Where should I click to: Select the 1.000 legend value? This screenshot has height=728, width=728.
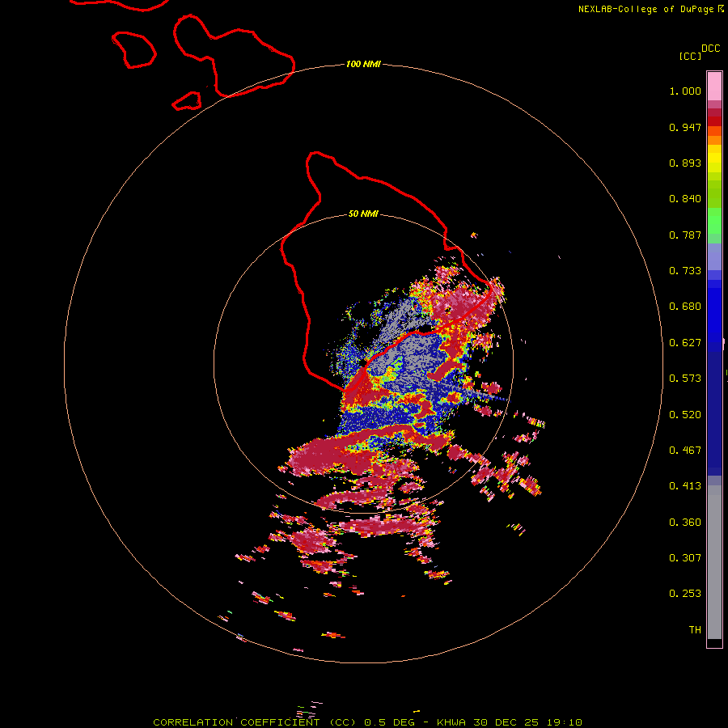(x=685, y=91)
